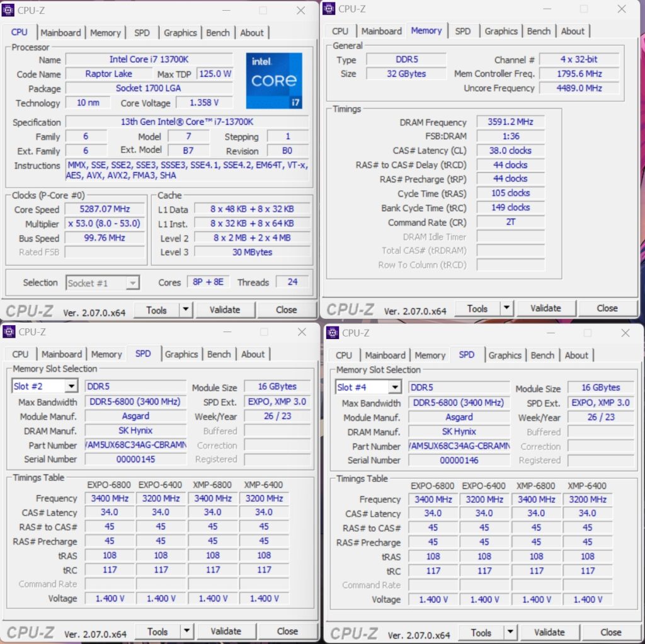
Task: Click the Close button in the Memory timings window
Action: point(607,308)
